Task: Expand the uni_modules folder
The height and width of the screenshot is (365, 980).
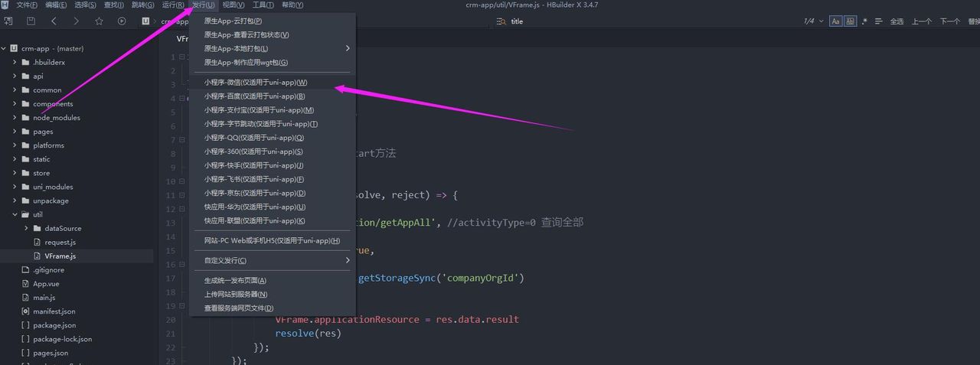Action: tap(15, 187)
